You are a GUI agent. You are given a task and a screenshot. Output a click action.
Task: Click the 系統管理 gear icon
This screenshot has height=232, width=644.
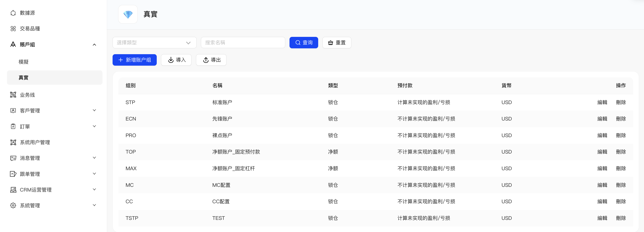13,205
